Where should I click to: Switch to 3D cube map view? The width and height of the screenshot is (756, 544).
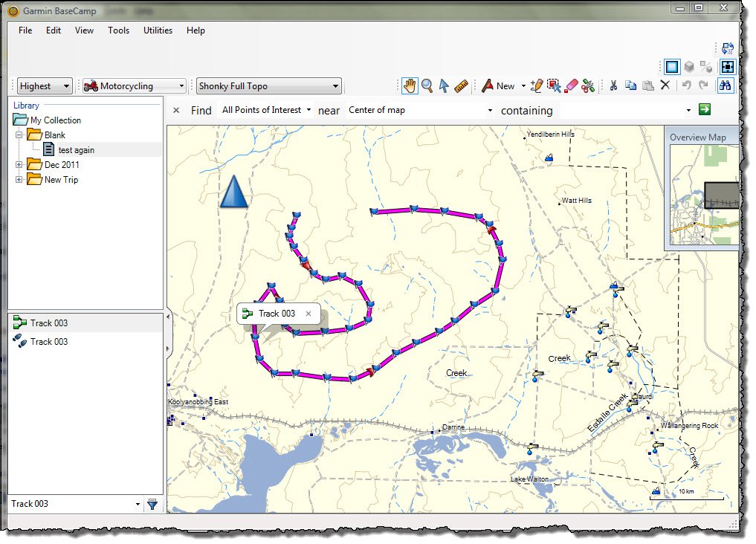coord(689,66)
